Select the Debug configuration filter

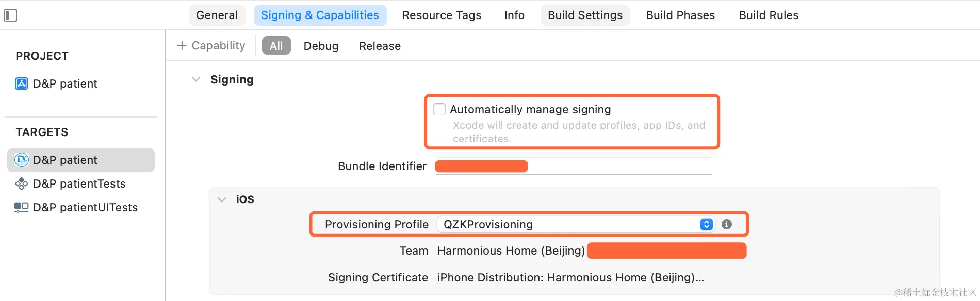click(x=321, y=46)
